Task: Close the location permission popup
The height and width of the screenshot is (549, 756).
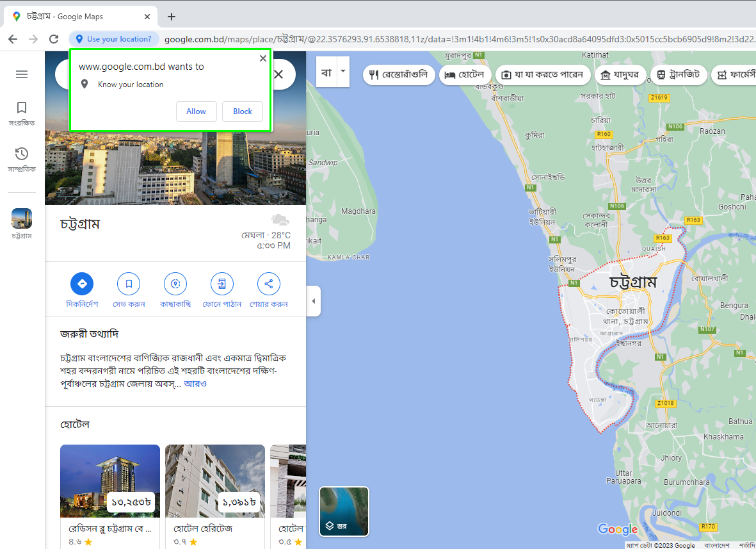Action: click(x=262, y=58)
